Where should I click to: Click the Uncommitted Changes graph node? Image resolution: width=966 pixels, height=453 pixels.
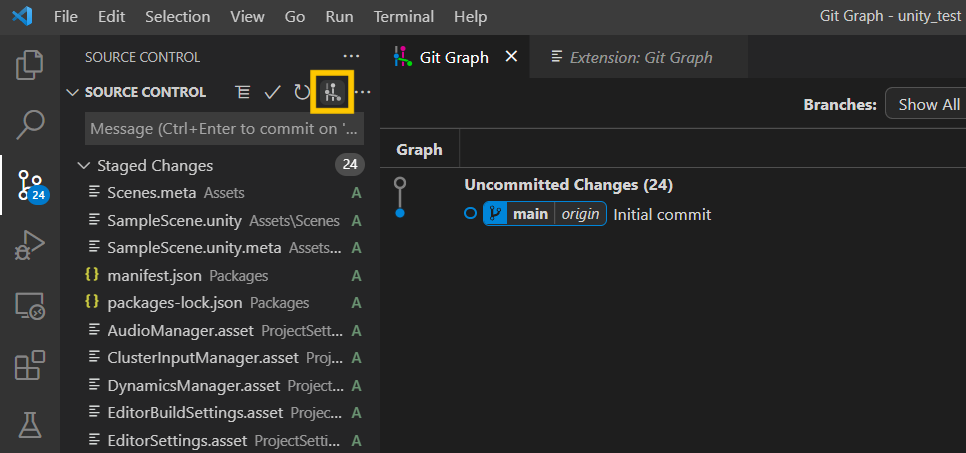(400, 183)
